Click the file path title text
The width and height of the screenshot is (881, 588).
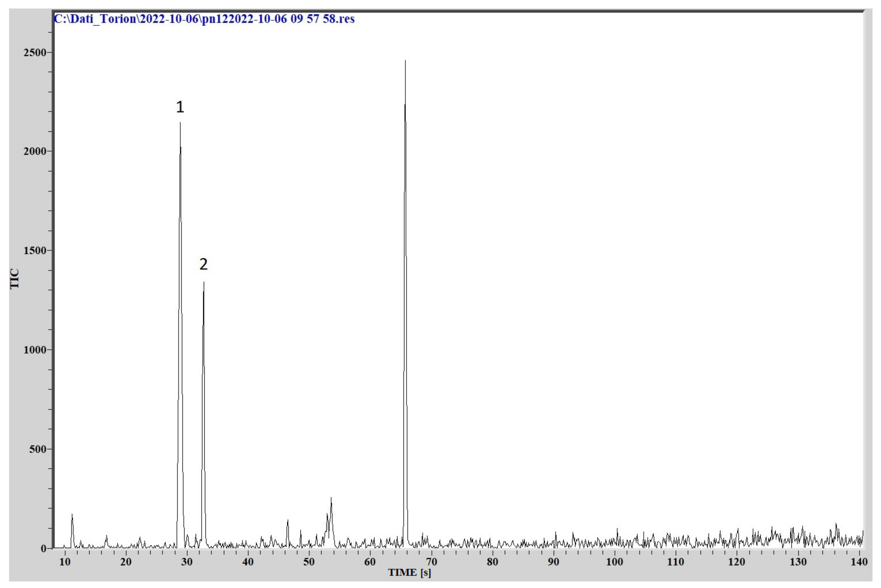204,19
